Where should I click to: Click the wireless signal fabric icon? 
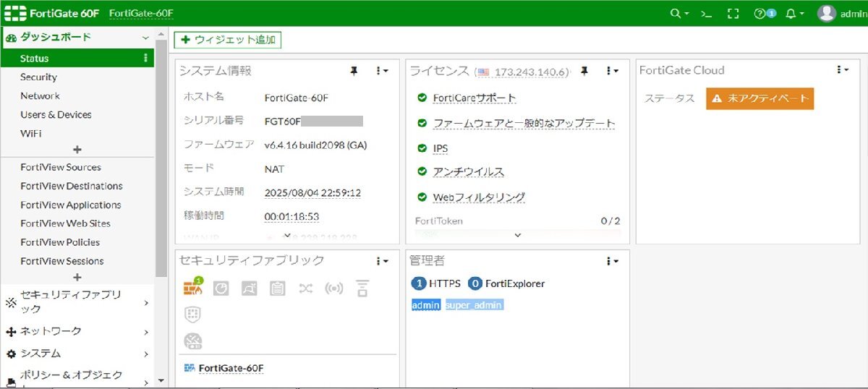pos(333,288)
